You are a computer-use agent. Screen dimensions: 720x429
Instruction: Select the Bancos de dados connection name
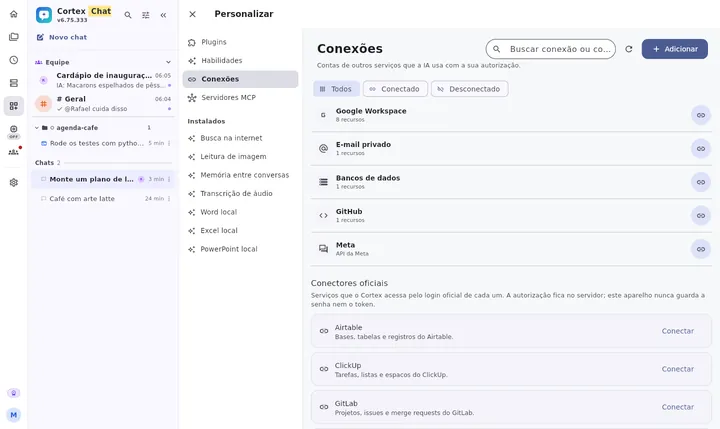pos(368,178)
